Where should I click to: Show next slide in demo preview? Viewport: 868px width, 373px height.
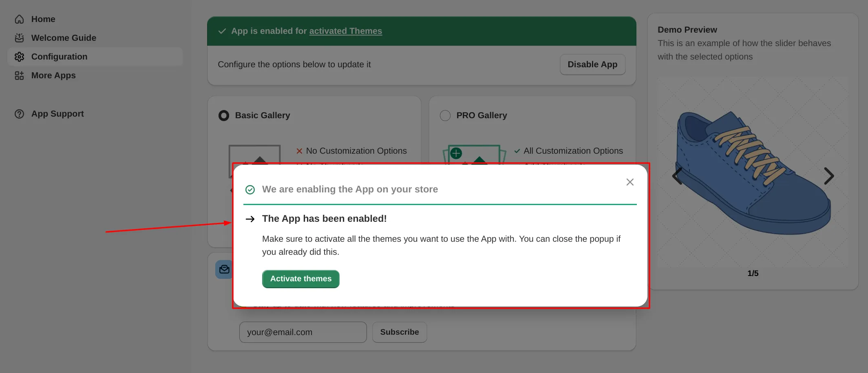[828, 176]
